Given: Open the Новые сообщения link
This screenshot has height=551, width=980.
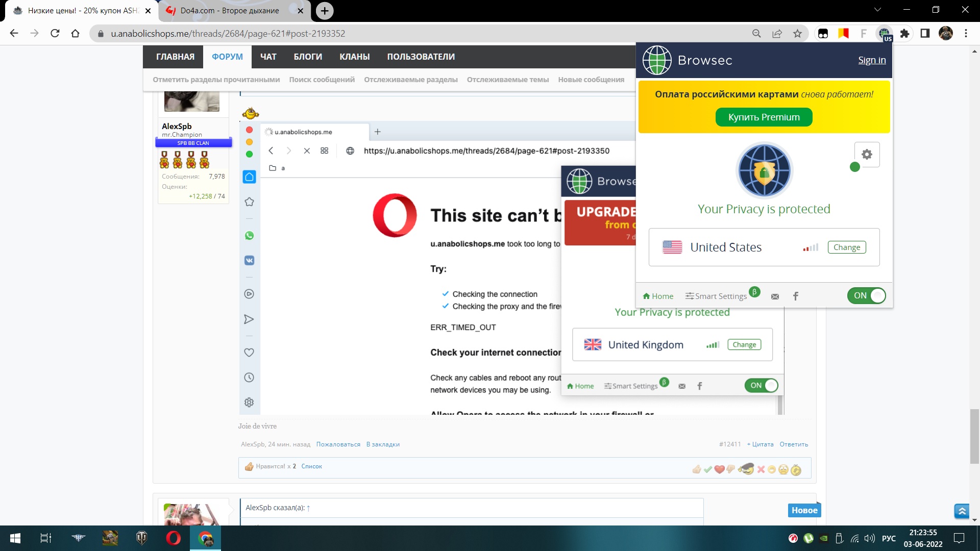Looking at the screenshot, I should (591, 80).
